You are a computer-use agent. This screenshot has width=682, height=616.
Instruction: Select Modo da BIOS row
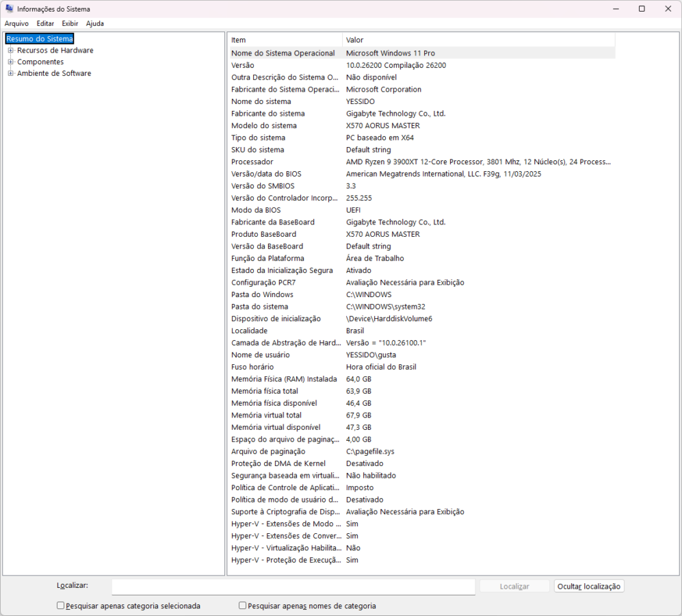[422, 210]
